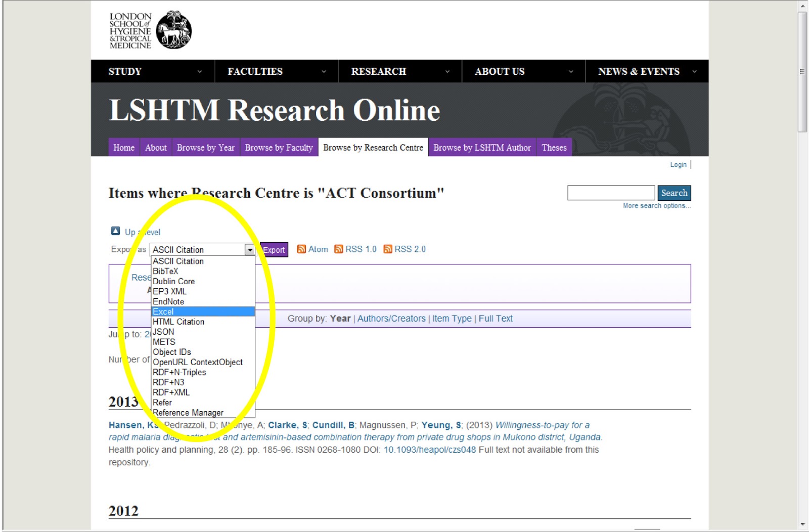
Task: Choose RDF+N-Triples export format
Action: (203, 372)
